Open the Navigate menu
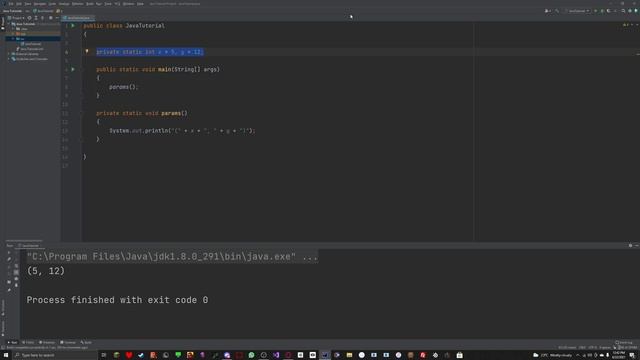Screen dimensions: 640x360 [40, 4]
